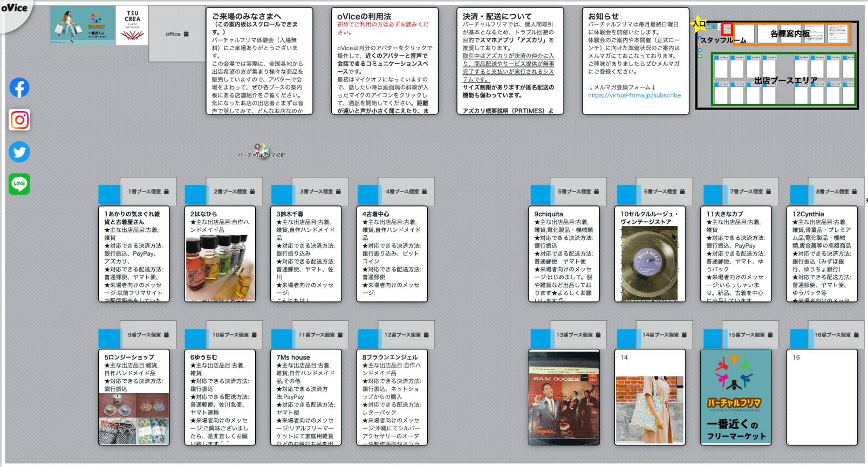
Task: Open the mail magazine subscribe link
Action: (x=634, y=95)
